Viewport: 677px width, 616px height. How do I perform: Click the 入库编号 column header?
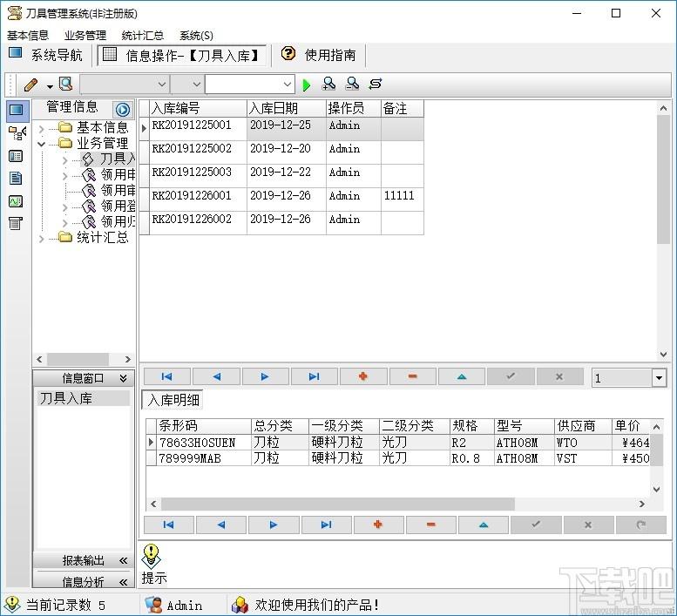point(198,108)
